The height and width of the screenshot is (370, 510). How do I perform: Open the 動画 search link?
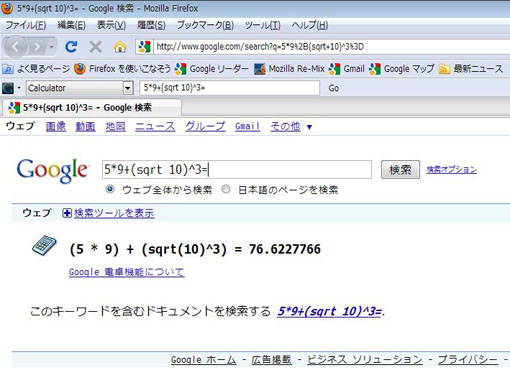[x=85, y=126]
